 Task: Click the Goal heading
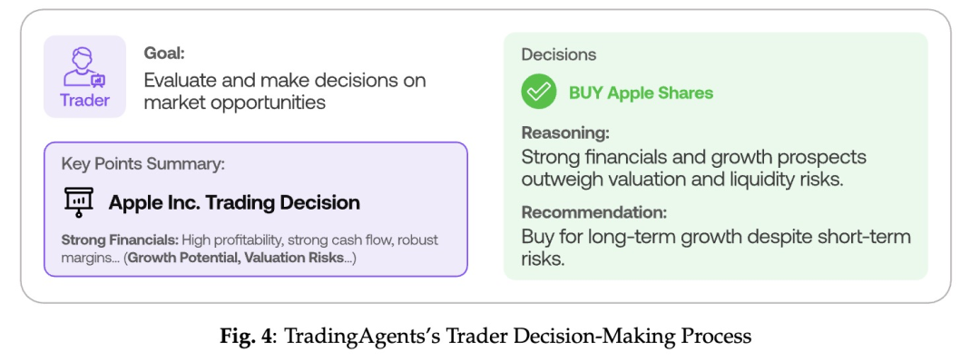point(164,54)
